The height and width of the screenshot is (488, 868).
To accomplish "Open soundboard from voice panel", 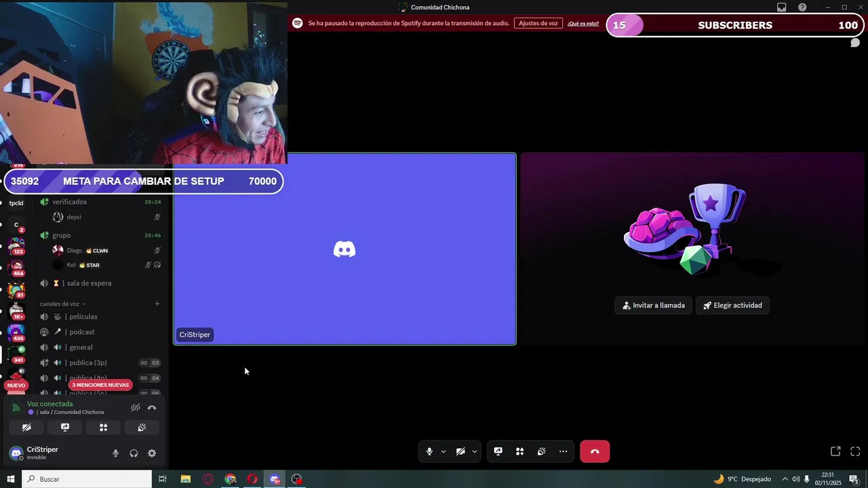I will pos(142,428).
